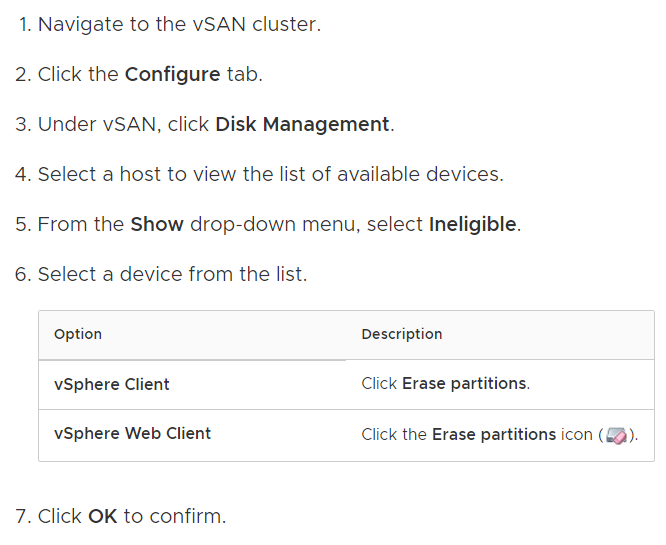Viewport: 666px width, 545px height.
Task: Click "Erase partitions" in the vSphere Client row
Action: [465, 384]
